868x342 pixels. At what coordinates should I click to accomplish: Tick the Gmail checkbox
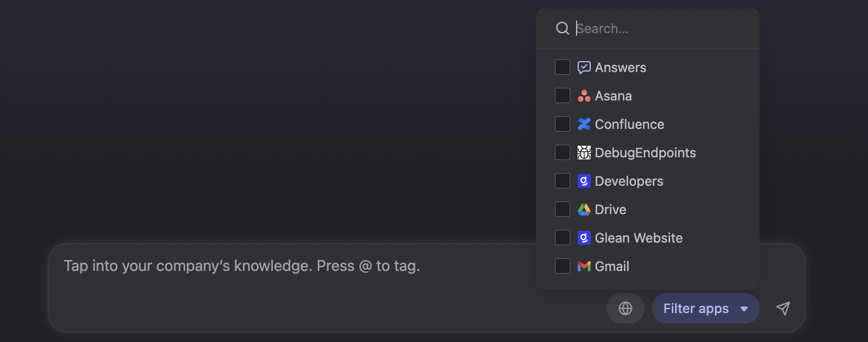pyautogui.click(x=562, y=266)
